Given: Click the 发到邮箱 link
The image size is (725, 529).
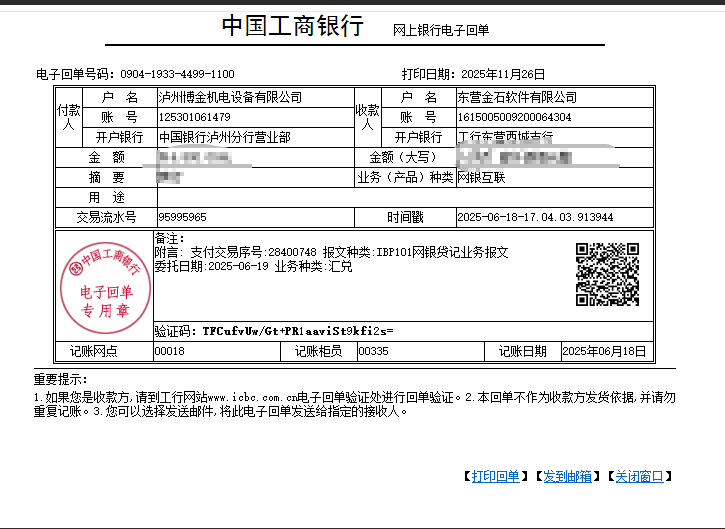Looking at the screenshot, I should (567, 476).
